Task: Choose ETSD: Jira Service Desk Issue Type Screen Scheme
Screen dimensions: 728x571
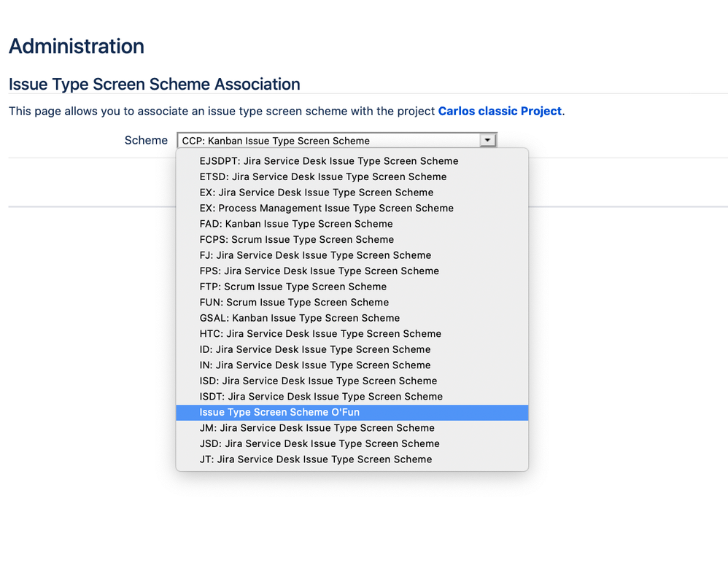Action: (352, 177)
